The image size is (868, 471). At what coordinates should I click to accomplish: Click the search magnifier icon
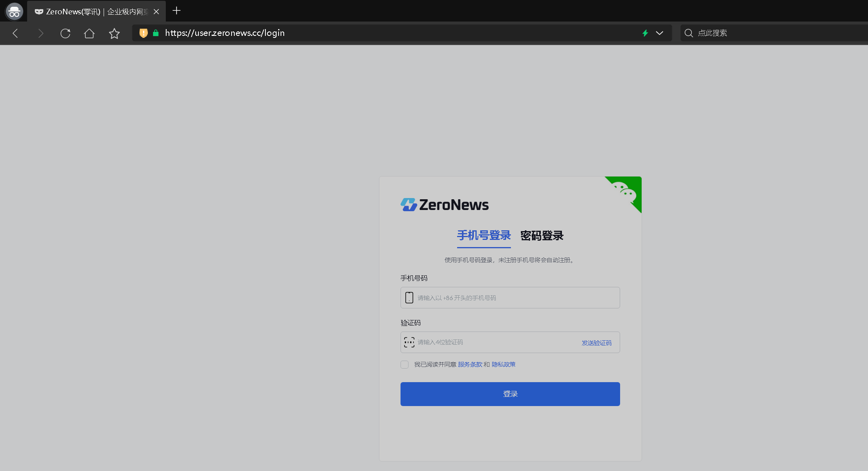click(689, 33)
